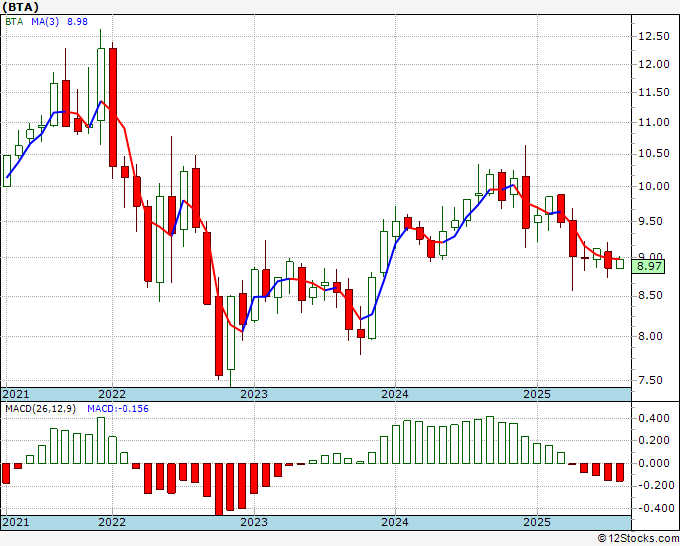Click the MA(3) indicator label
This screenshot has height=546, width=680.
tap(45, 21)
